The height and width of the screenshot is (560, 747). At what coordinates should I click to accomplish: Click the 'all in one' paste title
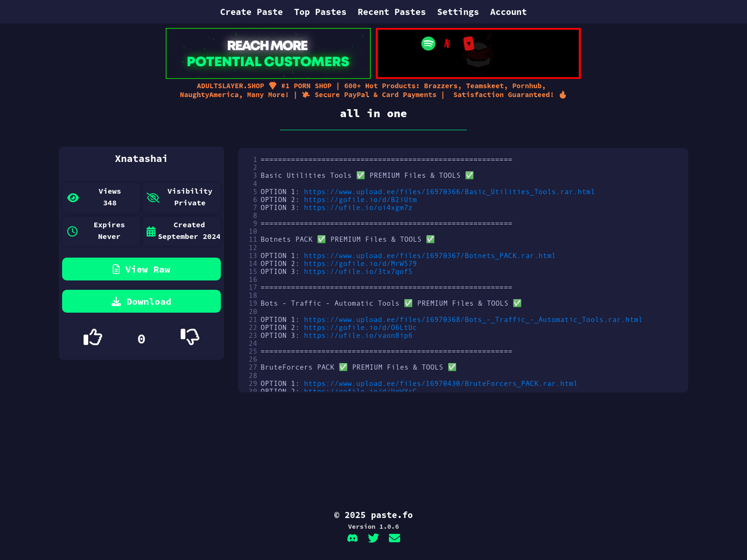373,113
